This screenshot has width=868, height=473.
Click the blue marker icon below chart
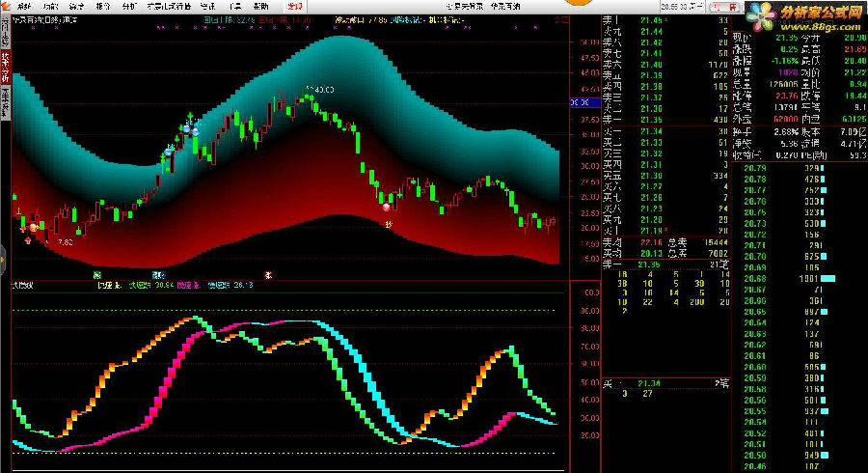(158, 275)
